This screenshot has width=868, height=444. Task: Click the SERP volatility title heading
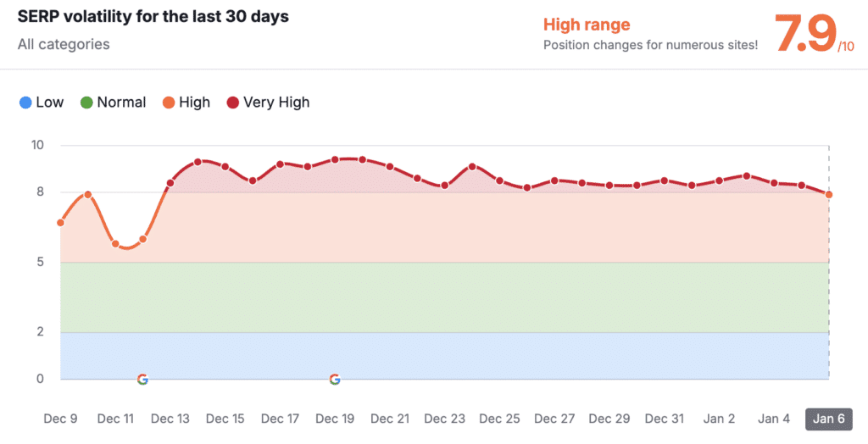(x=153, y=17)
